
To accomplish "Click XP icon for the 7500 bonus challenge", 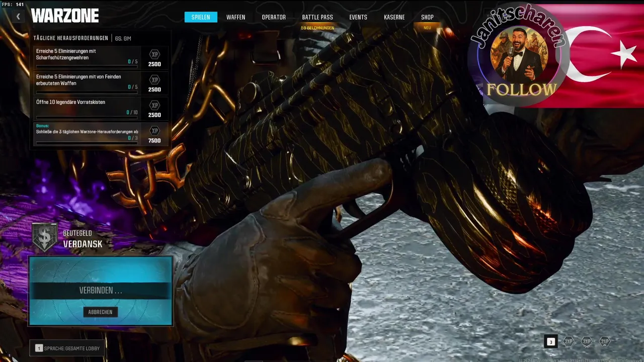I will click(154, 130).
